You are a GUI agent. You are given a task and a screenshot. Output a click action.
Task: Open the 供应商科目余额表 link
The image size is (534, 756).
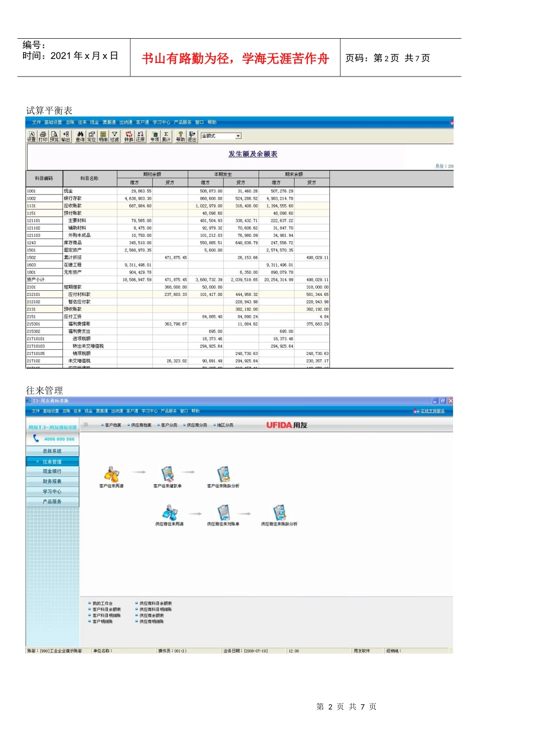(156, 604)
